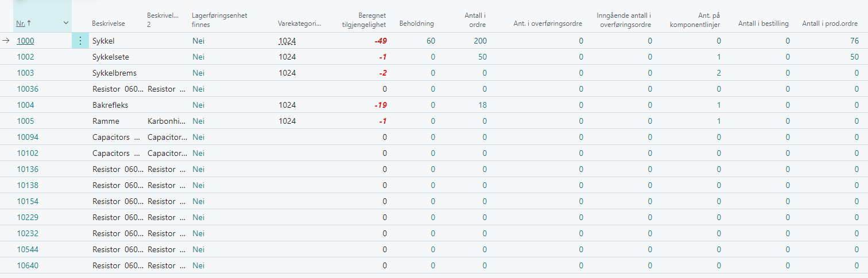Open the three-dot options menu for Sykkel
This screenshot has height=278, width=868.
[x=80, y=41]
